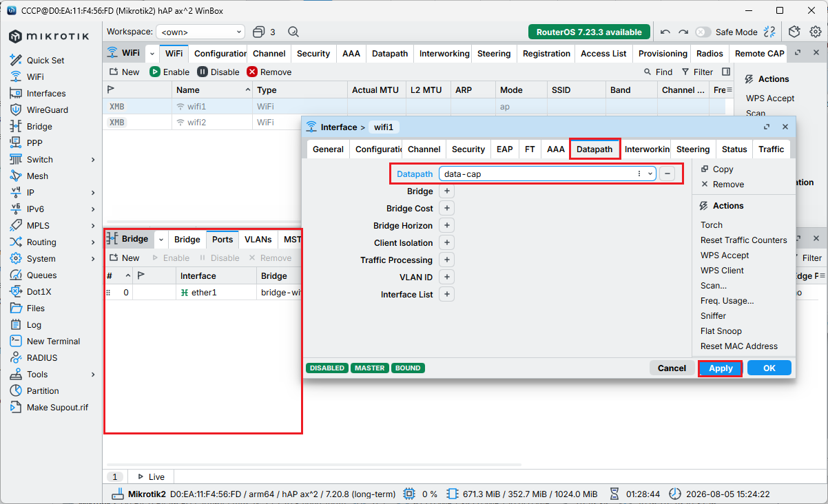Open the WiFi panel title dropdown arrow

pyautogui.click(x=152, y=54)
